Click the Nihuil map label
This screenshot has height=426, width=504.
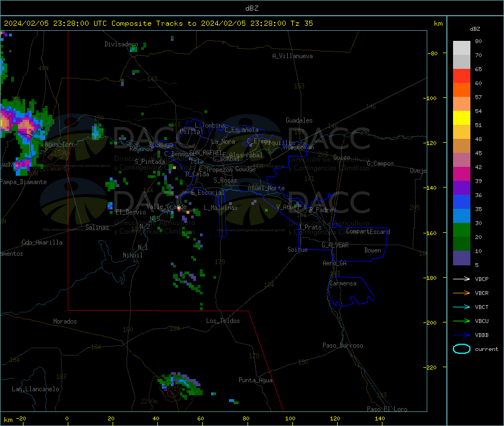(133, 255)
